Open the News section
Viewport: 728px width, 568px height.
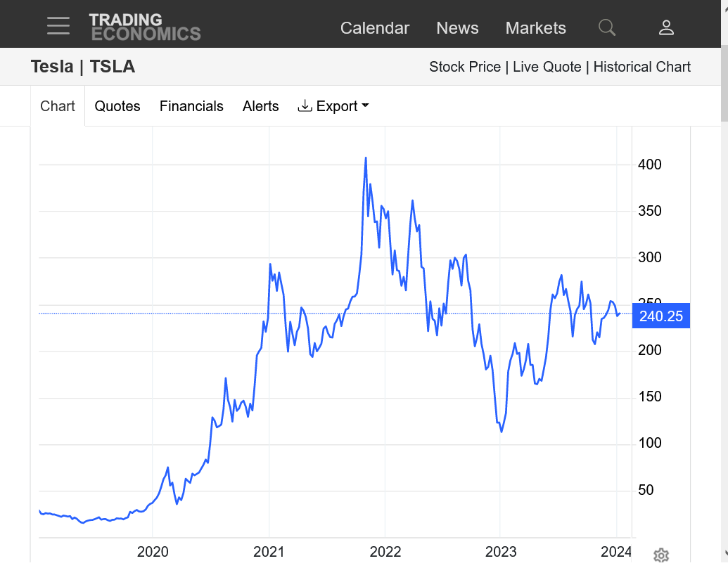(457, 28)
